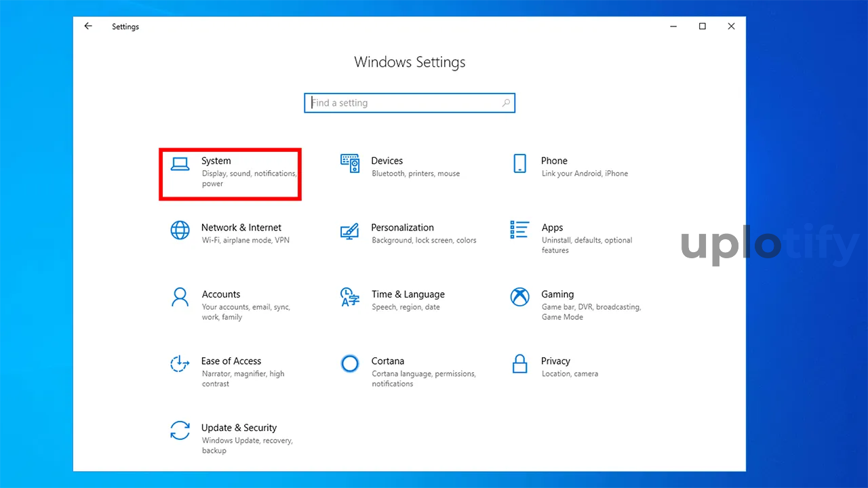
Task: Click the search magnifier icon
Action: click(x=506, y=103)
